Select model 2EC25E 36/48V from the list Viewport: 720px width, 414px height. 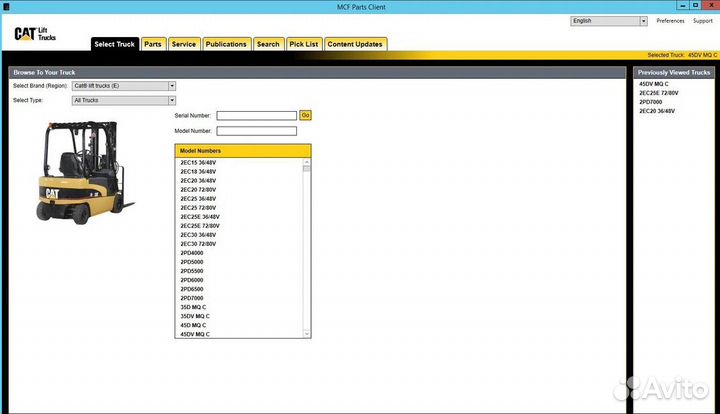[x=200, y=217]
